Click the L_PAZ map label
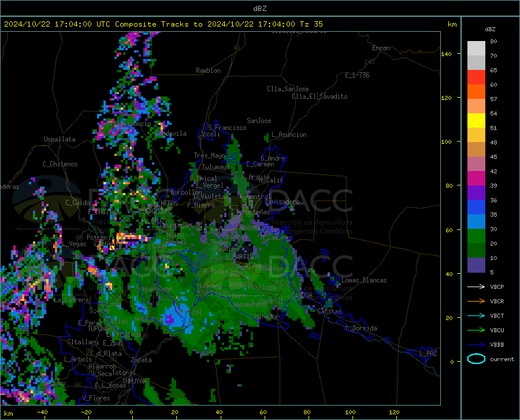520x420 pixels. pos(428,354)
